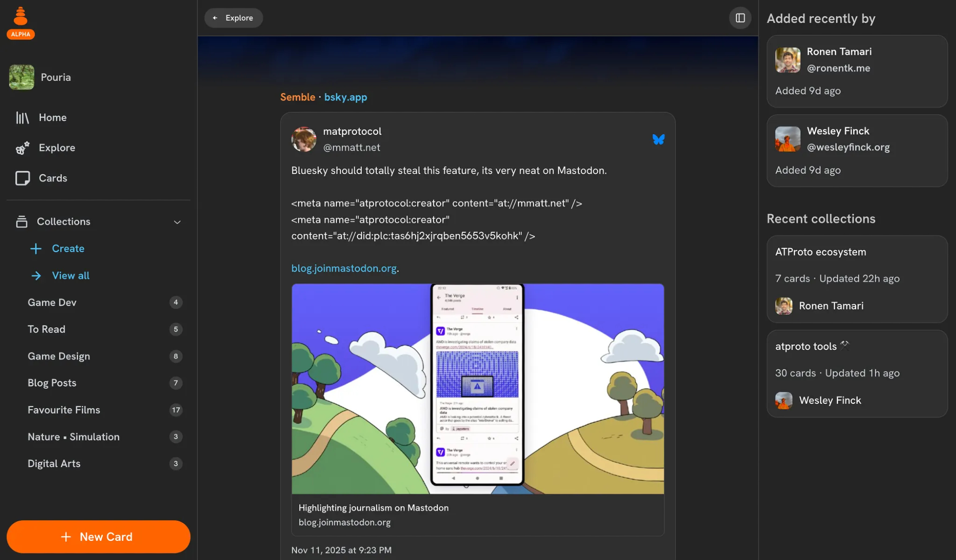Collapse the Collections section chevron

[x=177, y=222]
